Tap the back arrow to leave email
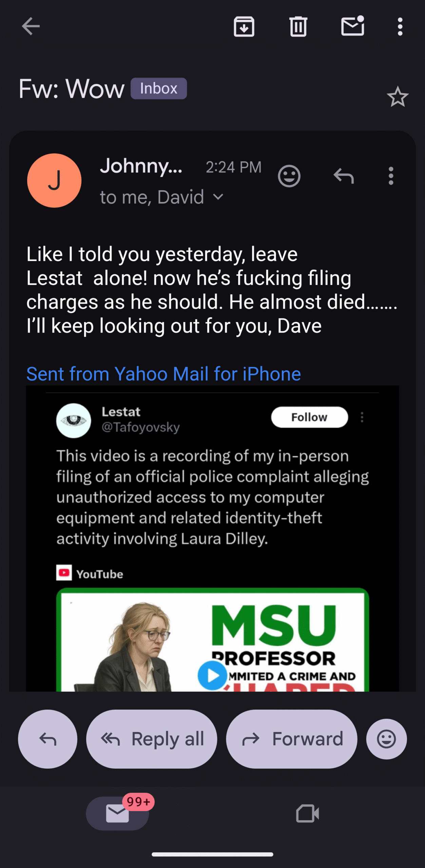This screenshot has width=425, height=868. 31,26
